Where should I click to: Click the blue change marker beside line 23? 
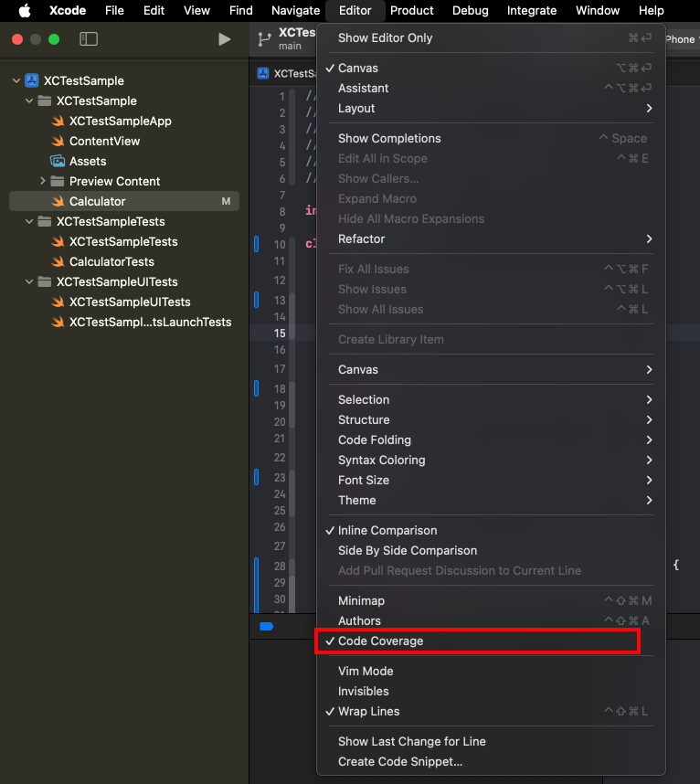click(257, 477)
